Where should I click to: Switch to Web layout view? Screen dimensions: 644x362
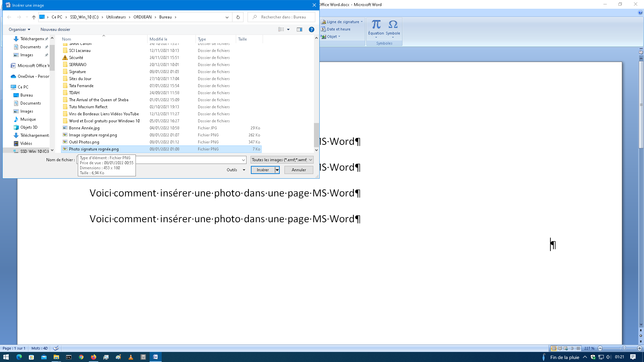(x=566, y=348)
